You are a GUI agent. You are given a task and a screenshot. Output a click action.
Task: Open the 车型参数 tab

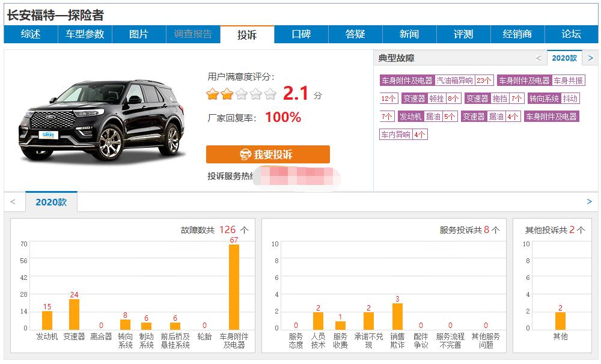click(85, 34)
